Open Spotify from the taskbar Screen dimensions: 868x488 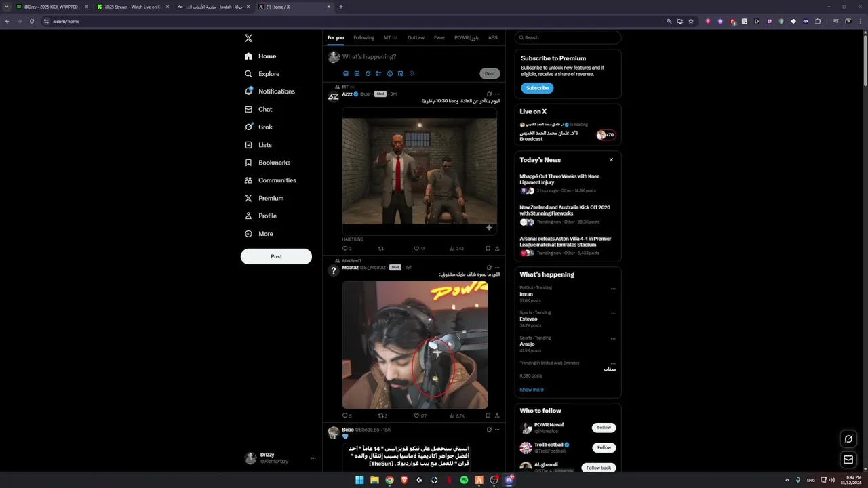[464, 480]
